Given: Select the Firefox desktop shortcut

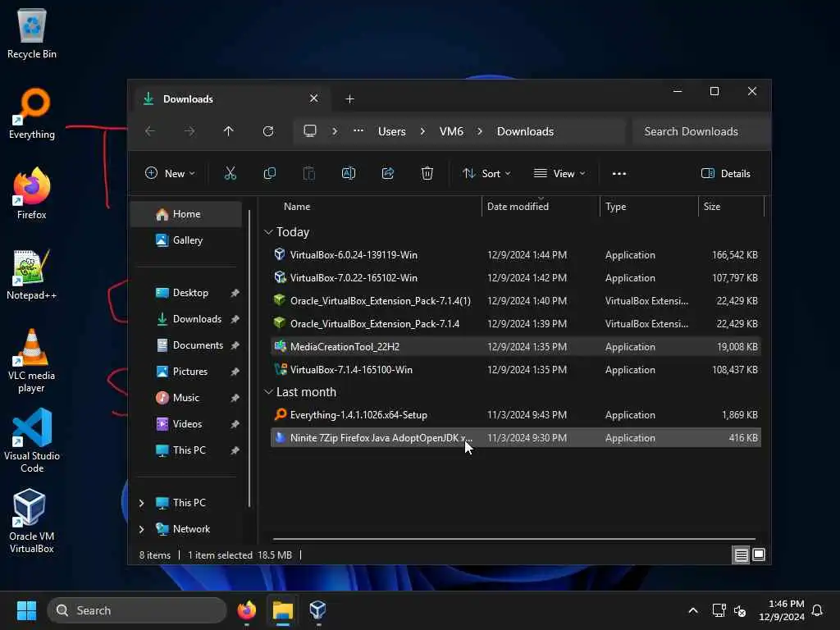Looking at the screenshot, I should (x=32, y=194).
